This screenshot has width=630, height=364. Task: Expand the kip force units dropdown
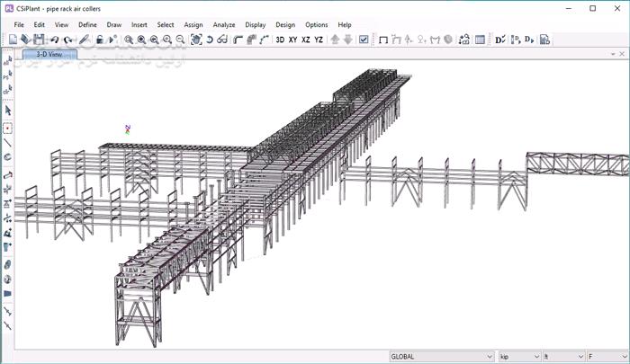click(x=518, y=357)
